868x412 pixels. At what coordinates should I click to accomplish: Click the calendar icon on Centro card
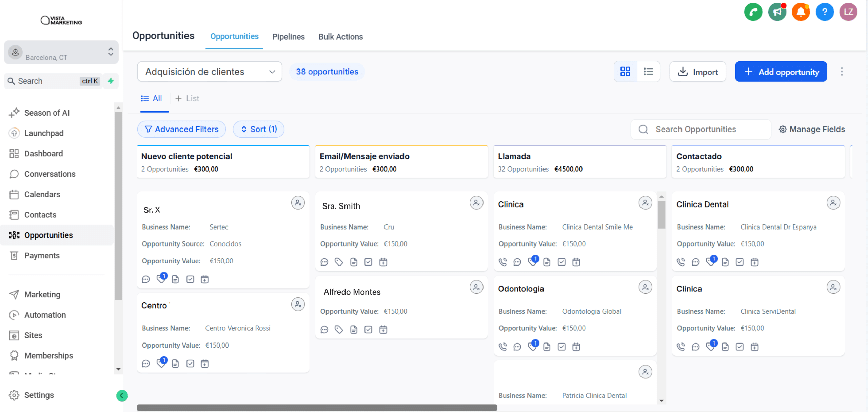coord(205,364)
